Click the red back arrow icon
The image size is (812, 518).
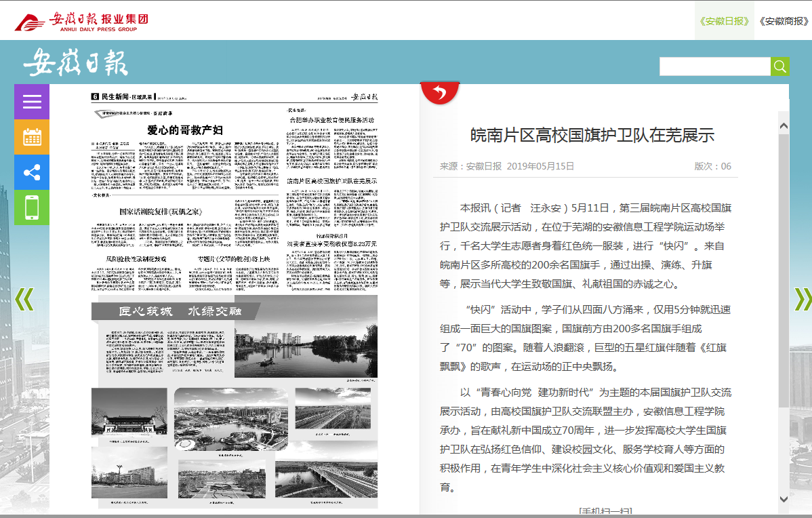coord(440,93)
